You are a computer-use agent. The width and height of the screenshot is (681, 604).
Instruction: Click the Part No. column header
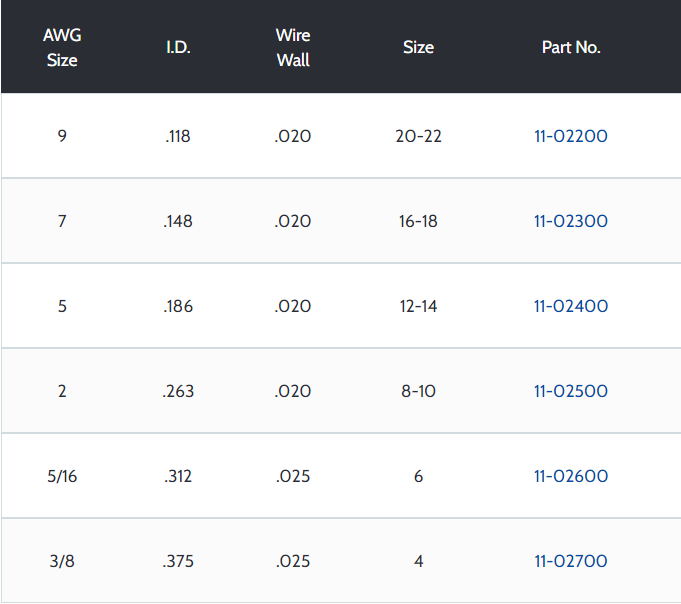(571, 47)
